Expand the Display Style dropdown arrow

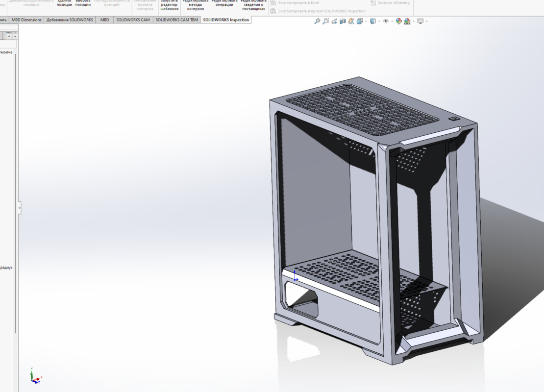(x=379, y=22)
